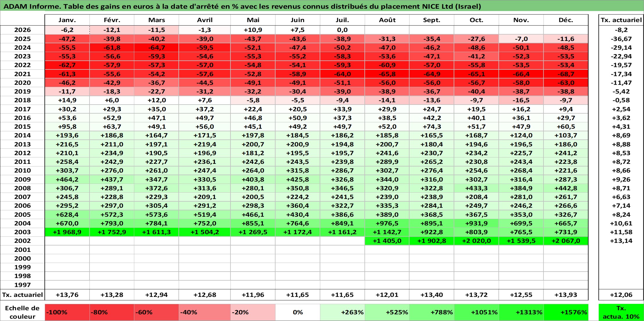
Task: Select the -6,2 cell for January 2026
Action: (x=67, y=30)
